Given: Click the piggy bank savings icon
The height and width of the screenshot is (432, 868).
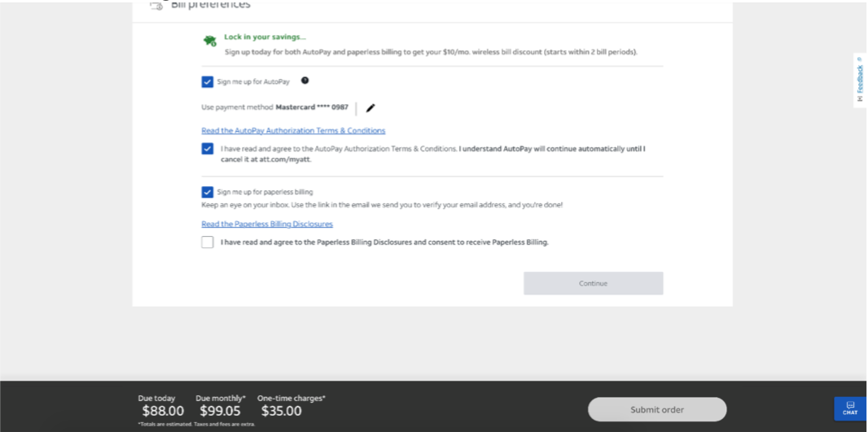Looking at the screenshot, I should (210, 41).
